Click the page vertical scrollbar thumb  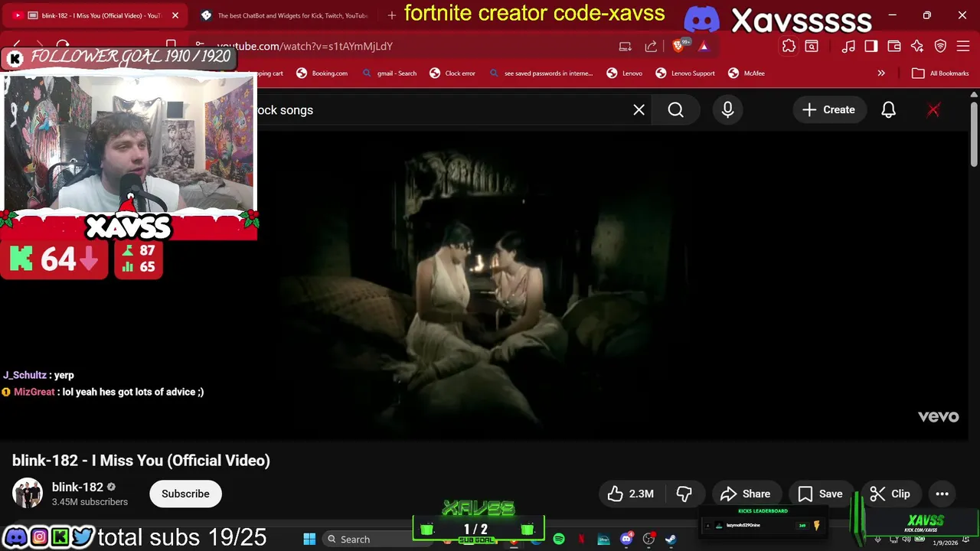974,134
